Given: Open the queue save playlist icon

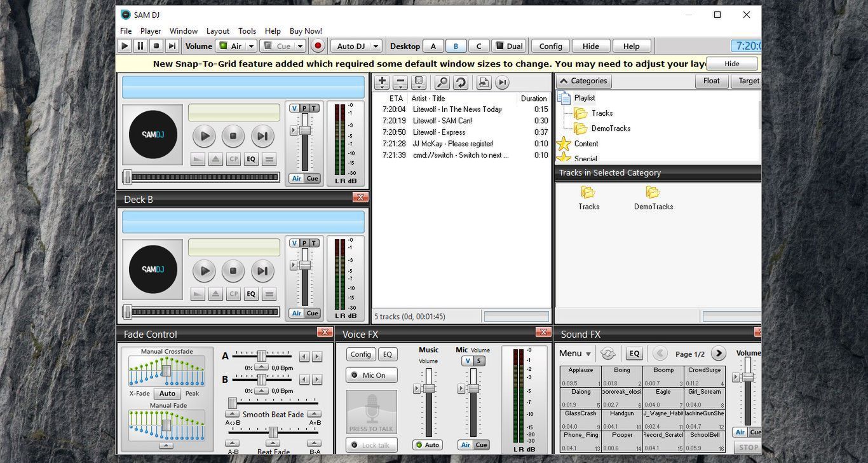Looking at the screenshot, I should 419,82.
